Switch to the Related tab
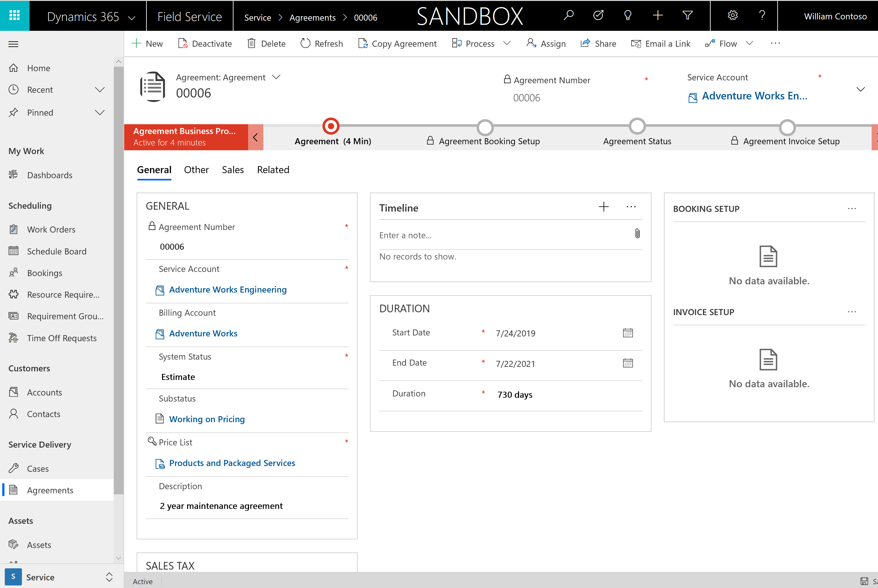Image resolution: width=878 pixels, height=588 pixels. 273,169
